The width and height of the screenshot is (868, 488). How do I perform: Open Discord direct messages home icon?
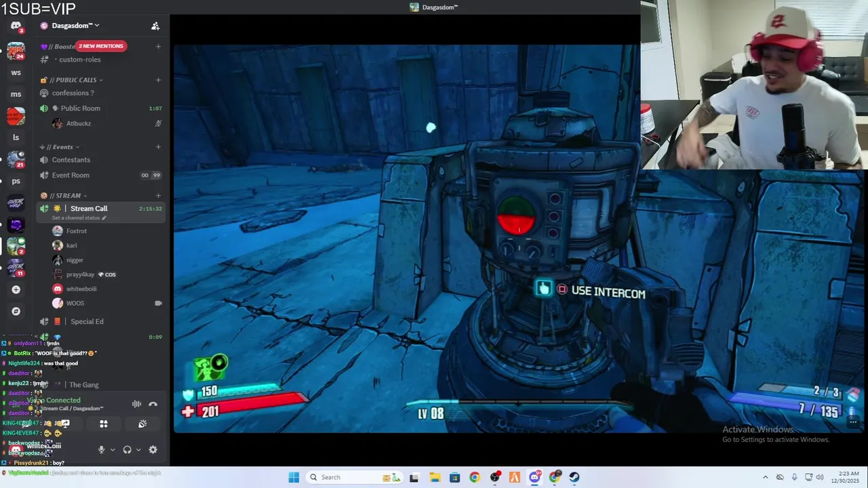point(16,26)
